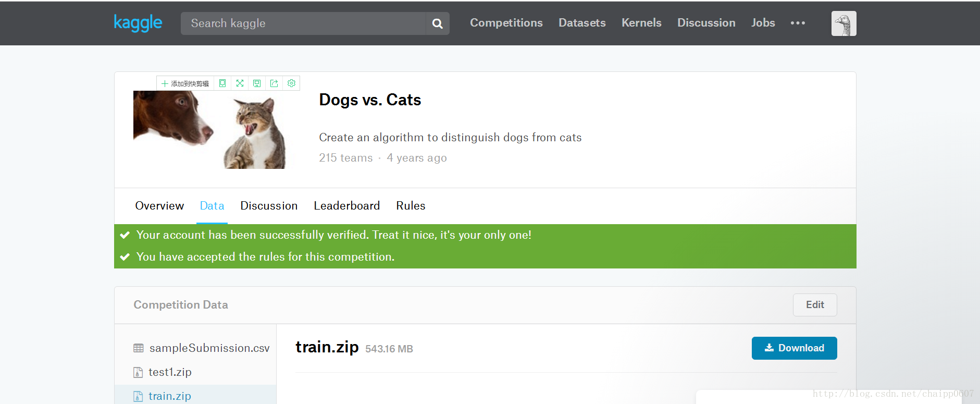The height and width of the screenshot is (404, 980).
Task: Click the save floppy icon above the image
Action: coord(257,83)
